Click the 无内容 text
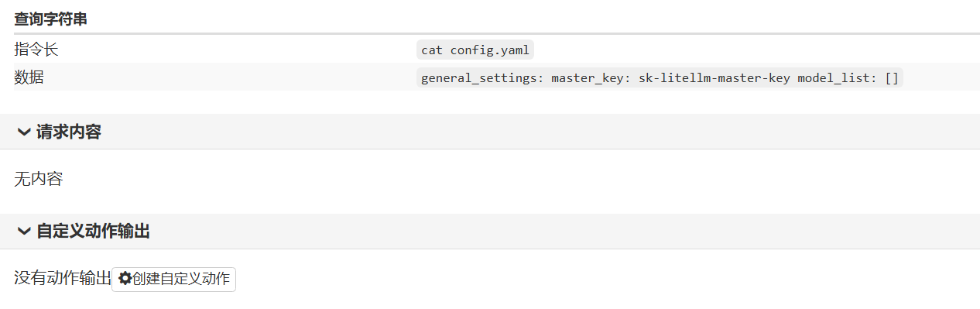Viewport: 980px width, 309px height. [39, 180]
